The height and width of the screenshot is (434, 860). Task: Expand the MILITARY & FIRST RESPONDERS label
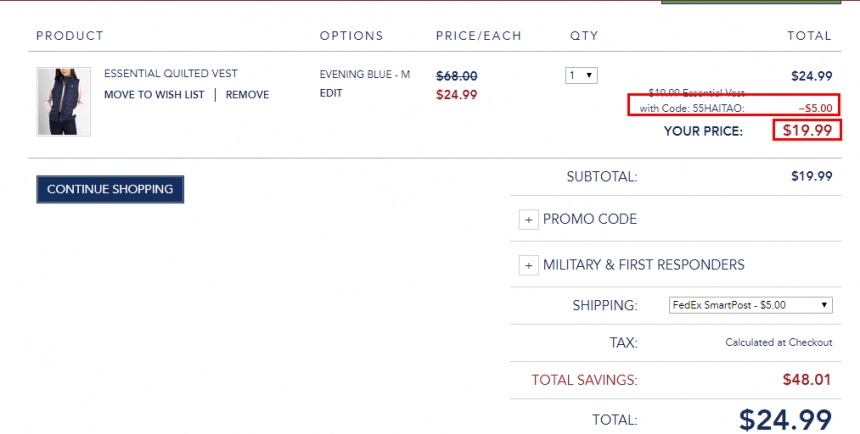point(643,265)
